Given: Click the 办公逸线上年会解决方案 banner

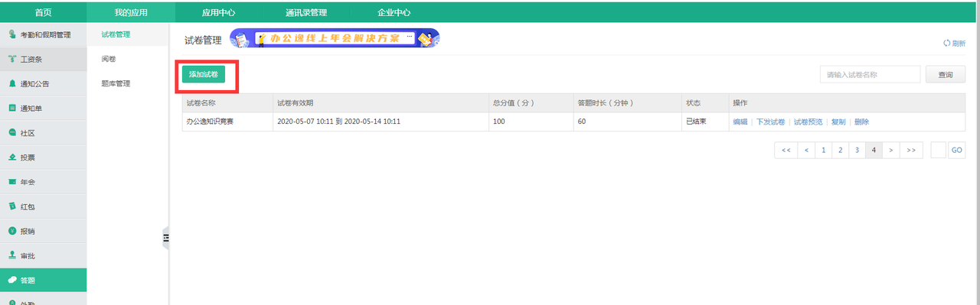Looking at the screenshot, I should click(x=335, y=38).
